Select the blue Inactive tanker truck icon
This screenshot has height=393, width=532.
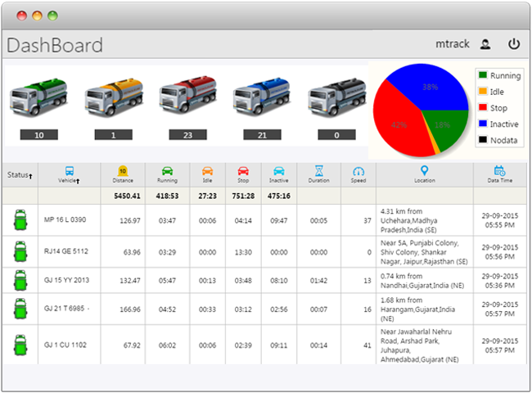[262, 97]
